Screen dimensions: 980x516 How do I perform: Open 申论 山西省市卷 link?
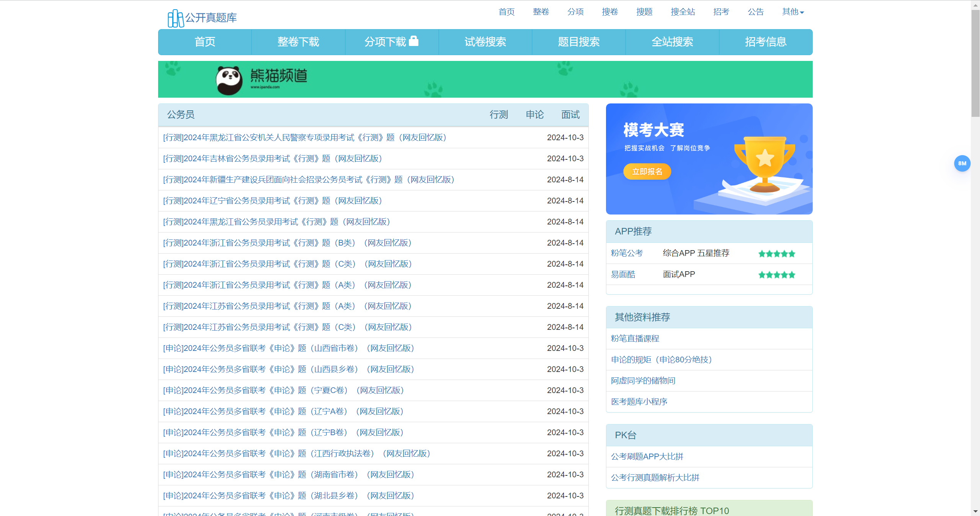(x=289, y=348)
